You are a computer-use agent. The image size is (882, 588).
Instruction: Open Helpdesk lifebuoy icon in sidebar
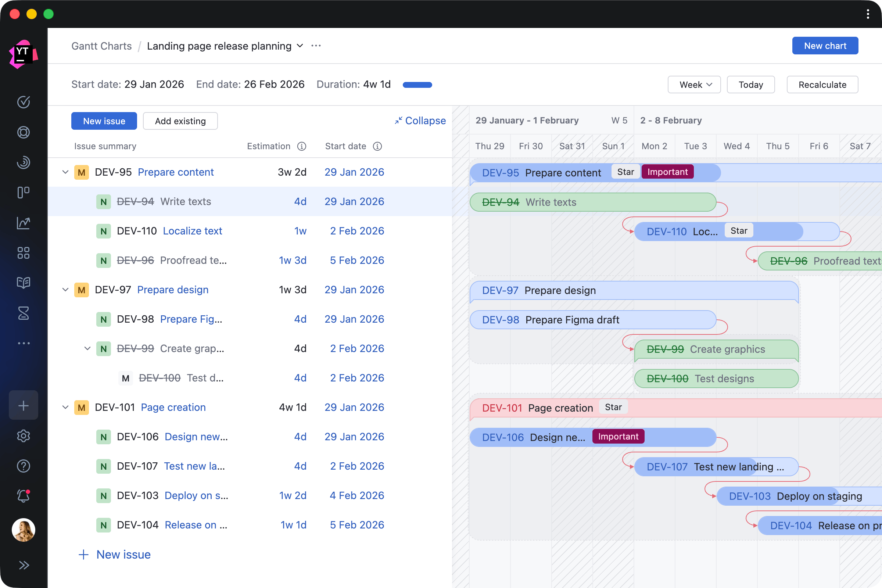[x=23, y=132]
